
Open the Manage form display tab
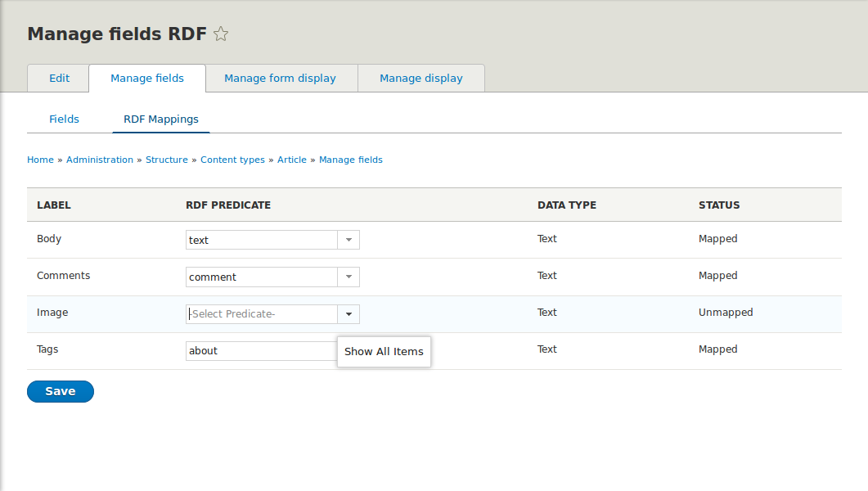click(280, 79)
